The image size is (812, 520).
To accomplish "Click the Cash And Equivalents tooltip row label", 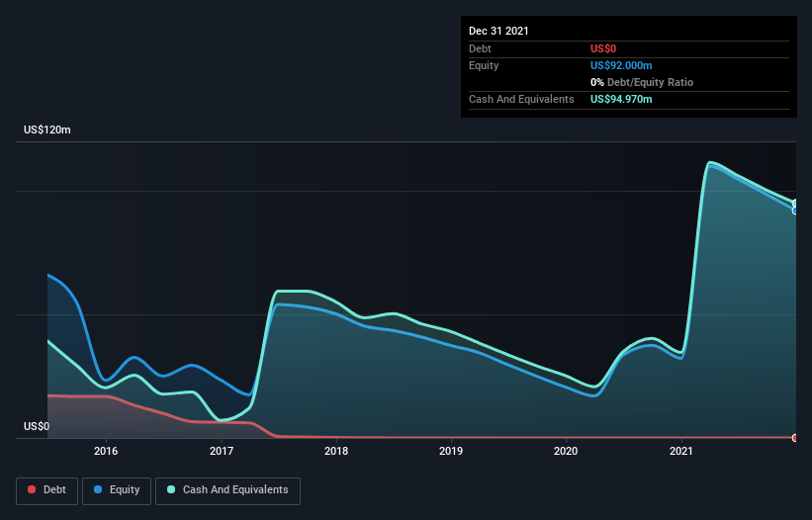I will [x=521, y=99].
